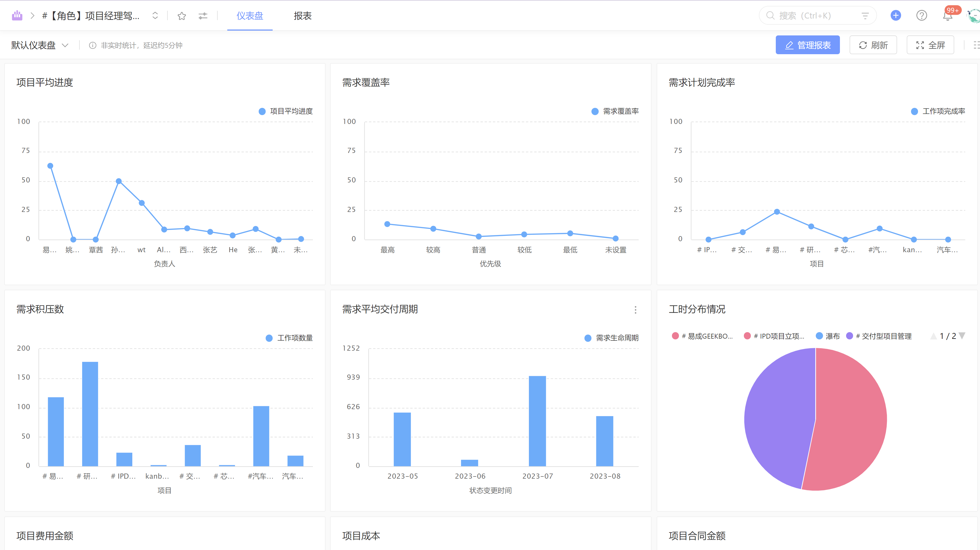Screen dimensions: 980x550
Task: Open three-dot menu on 需求平均交付周期 card
Action: click(x=635, y=310)
